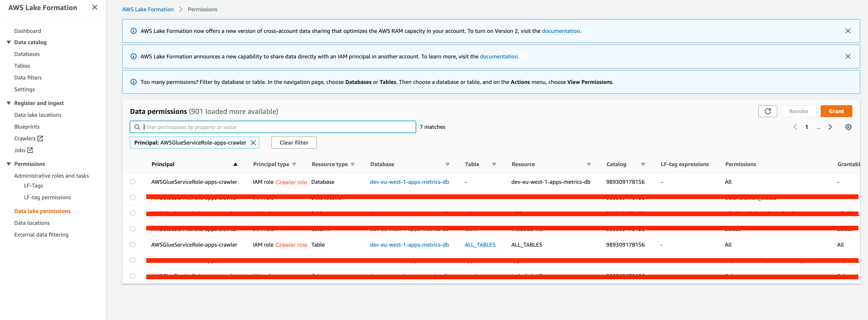The height and width of the screenshot is (320, 868).
Task: Dismiss the cross-account data sharing banner
Action: pos(847,31)
